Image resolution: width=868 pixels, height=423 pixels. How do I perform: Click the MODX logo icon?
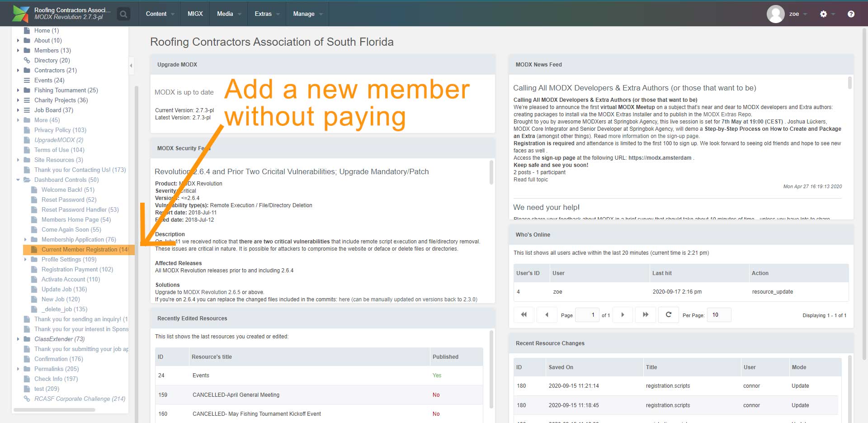20,14
